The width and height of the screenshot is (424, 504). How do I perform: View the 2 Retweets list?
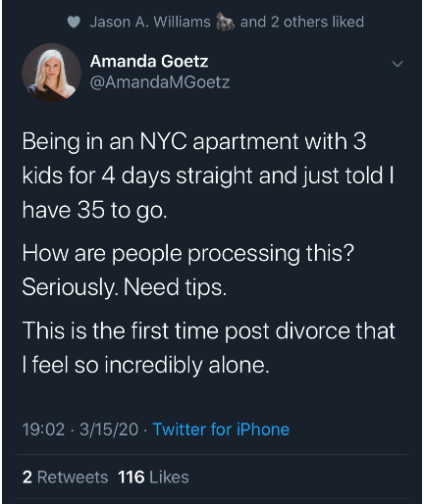point(65,477)
